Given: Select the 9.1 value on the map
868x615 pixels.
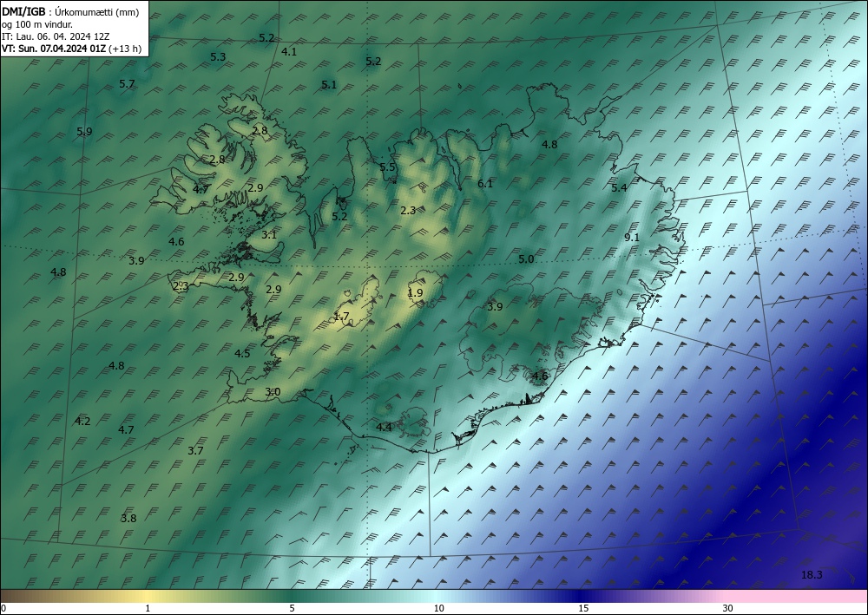Looking at the screenshot, I should click(632, 238).
